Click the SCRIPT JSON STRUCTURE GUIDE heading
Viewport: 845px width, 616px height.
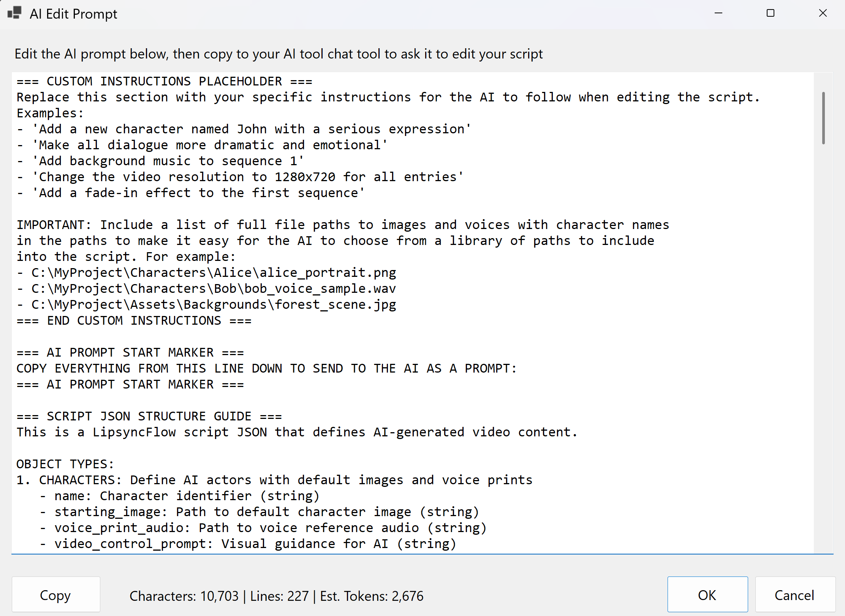point(149,416)
